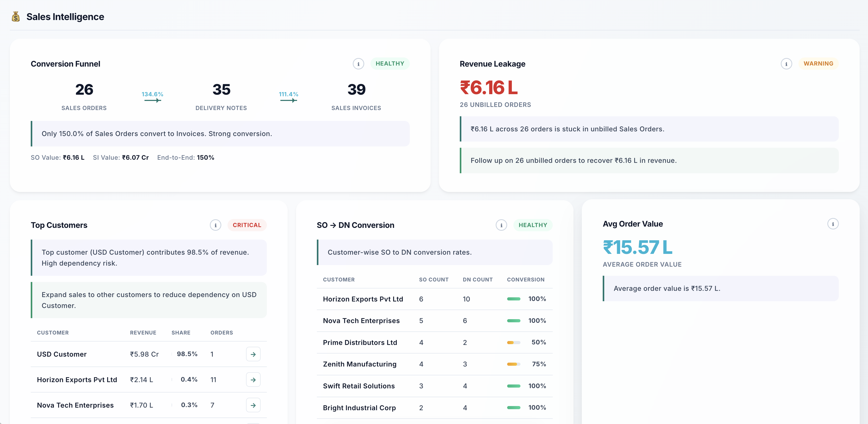Click the 35 Delivery Notes figure

point(221,89)
